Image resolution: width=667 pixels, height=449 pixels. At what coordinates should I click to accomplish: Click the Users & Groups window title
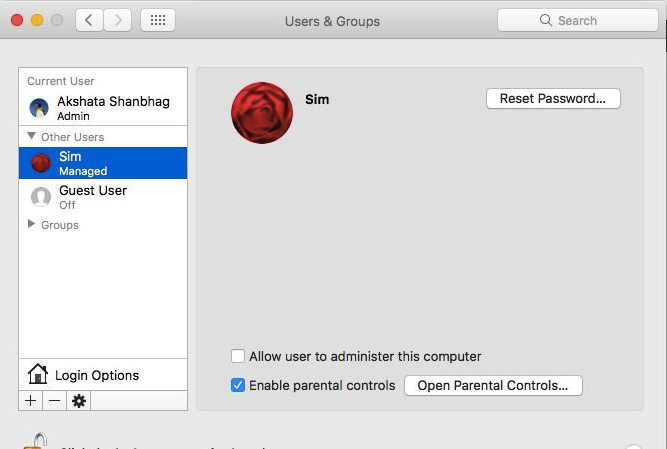click(x=332, y=21)
